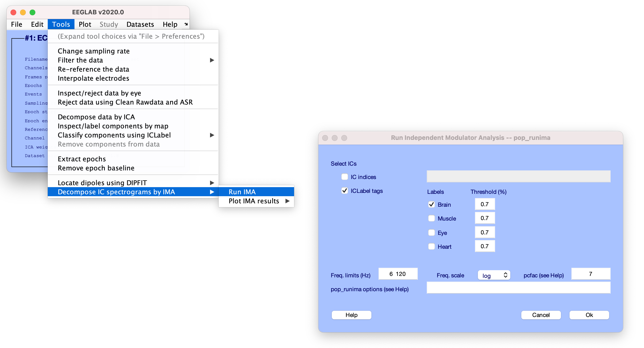Viewport: 644px width, 348px height.
Task: Choose Decompose data by ICA
Action: pyautogui.click(x=96, y=117)
